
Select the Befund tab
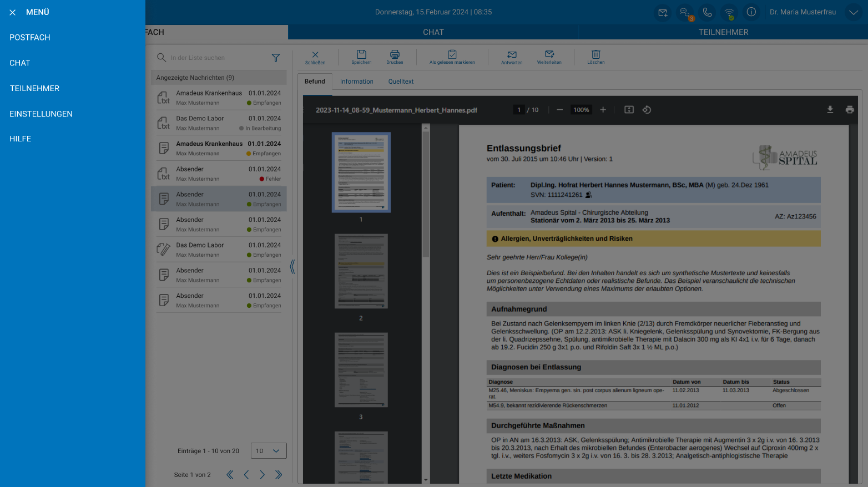tap(315, 82)
